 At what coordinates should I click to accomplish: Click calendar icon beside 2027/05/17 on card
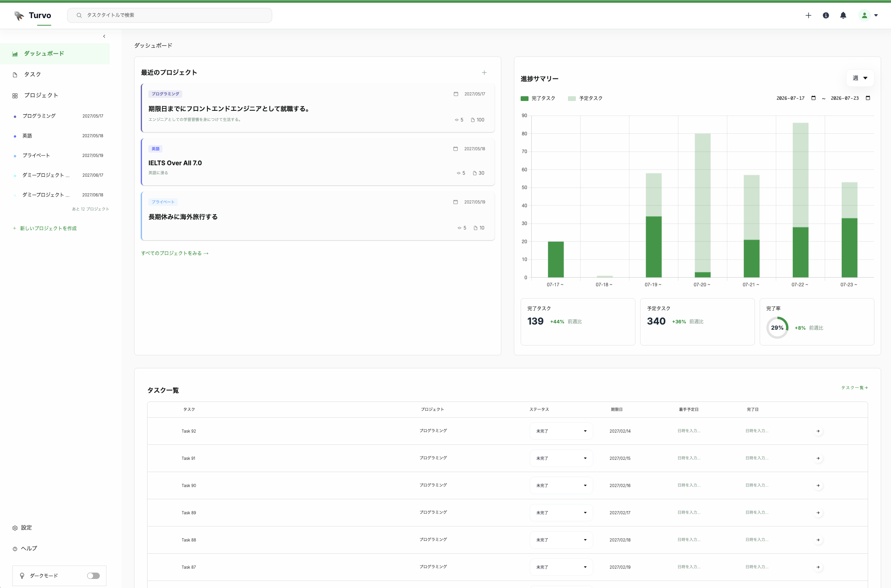pyautogui.click(x=456, y=94)
